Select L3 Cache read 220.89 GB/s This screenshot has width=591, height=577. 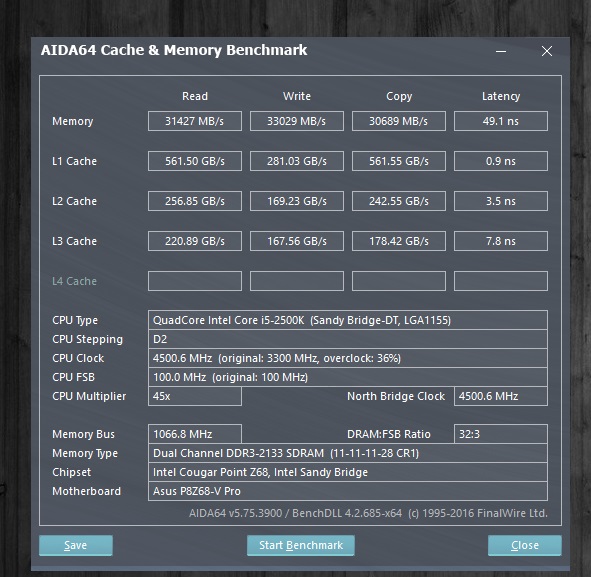195,241
